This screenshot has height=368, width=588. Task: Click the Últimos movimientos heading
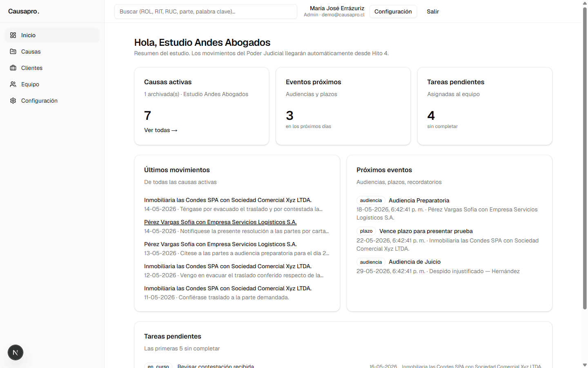(177, 170)
